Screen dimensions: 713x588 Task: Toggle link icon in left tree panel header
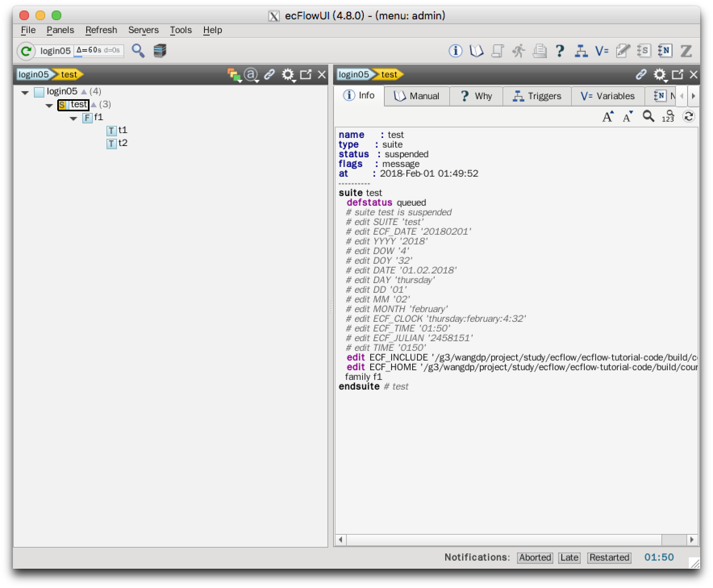[269, 75]
